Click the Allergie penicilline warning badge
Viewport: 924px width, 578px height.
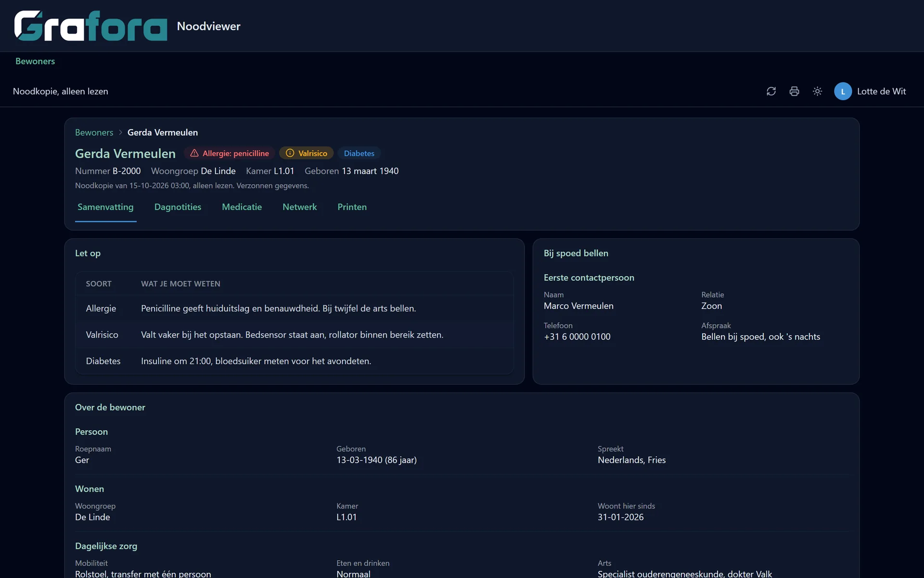point(230,153)
